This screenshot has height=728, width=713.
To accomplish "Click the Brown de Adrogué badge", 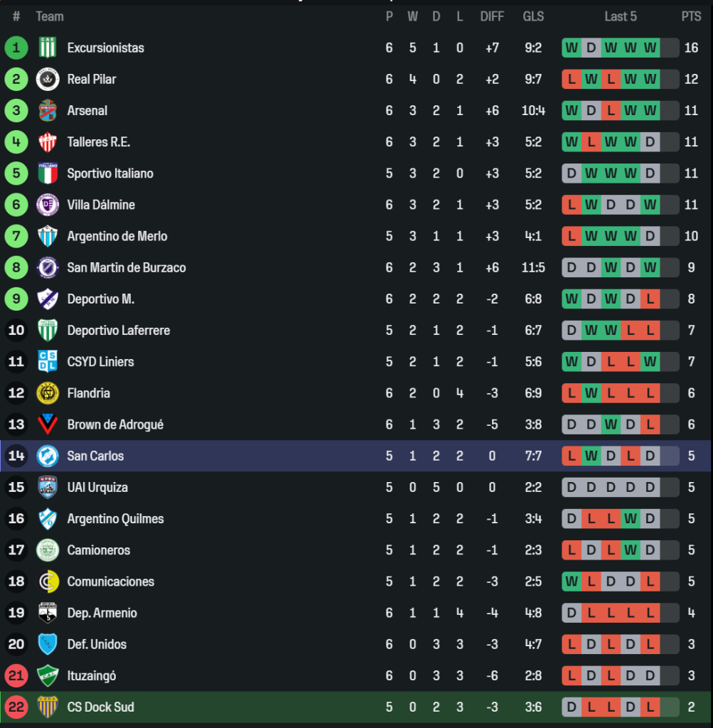I will click(x=48, y=424).
